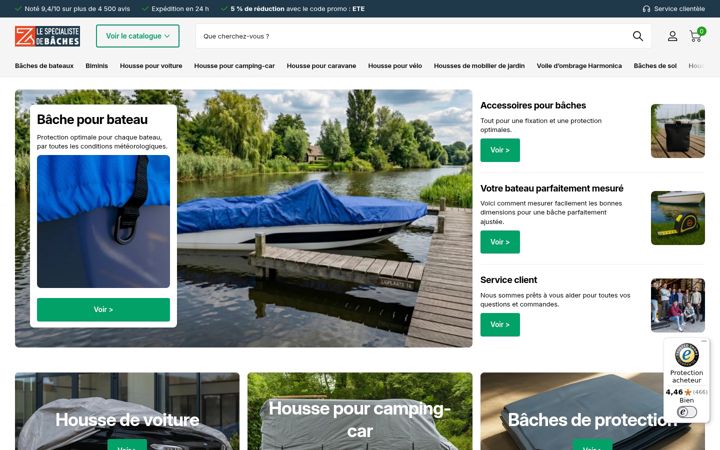Open the Service client team photo thumbnail
The image size is (720, 450).
[x=678, y=305]
